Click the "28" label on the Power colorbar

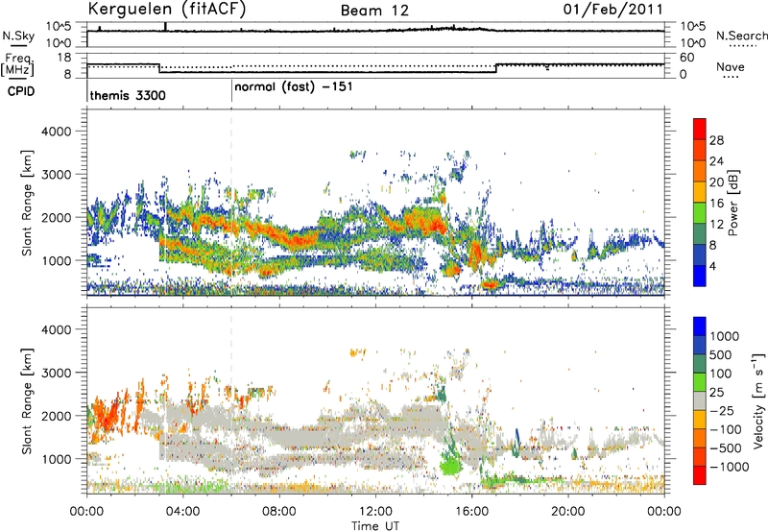[x=716, y=140]
